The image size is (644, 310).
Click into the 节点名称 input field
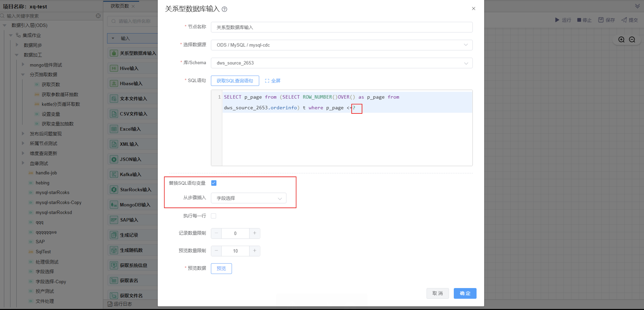click(x=341, y=27)
